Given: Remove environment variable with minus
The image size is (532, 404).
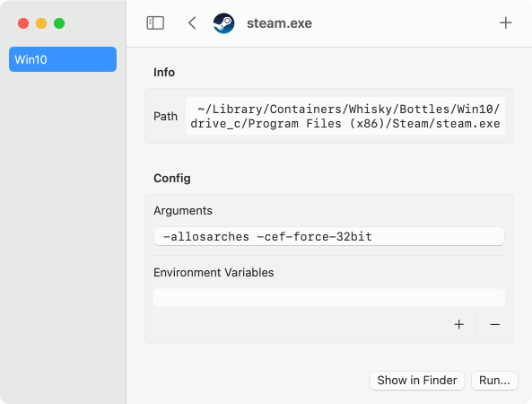Looking at the screenshot, I should pyautogui.click(x=494, y=325).
